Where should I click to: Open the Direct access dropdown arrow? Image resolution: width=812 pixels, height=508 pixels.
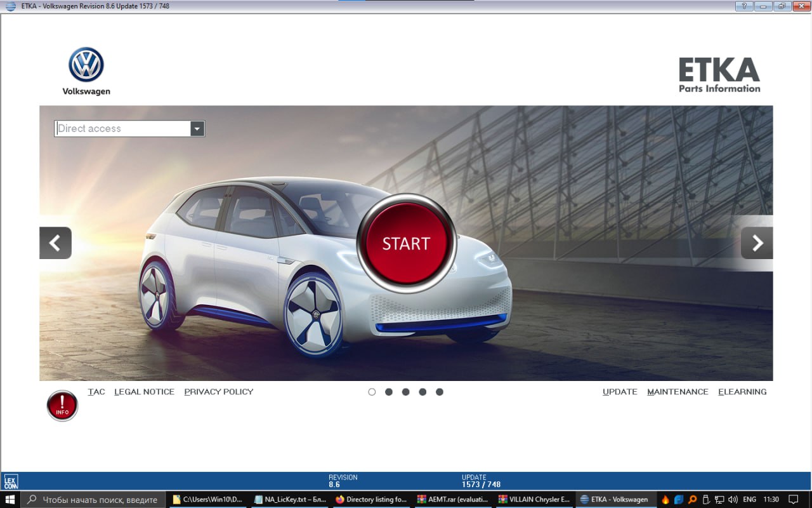pyautogui.click(x=198, y=128)
